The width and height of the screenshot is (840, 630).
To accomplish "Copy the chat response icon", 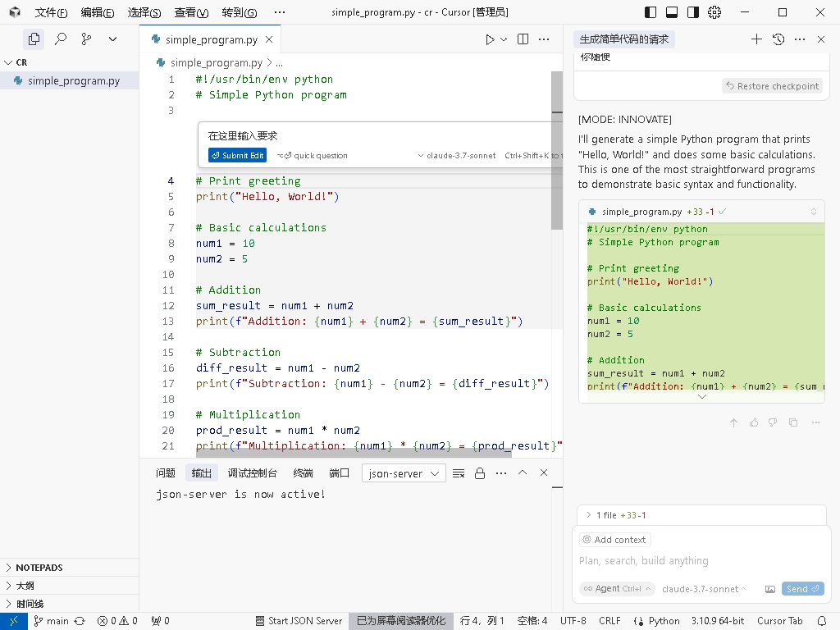I will (793, 422).
